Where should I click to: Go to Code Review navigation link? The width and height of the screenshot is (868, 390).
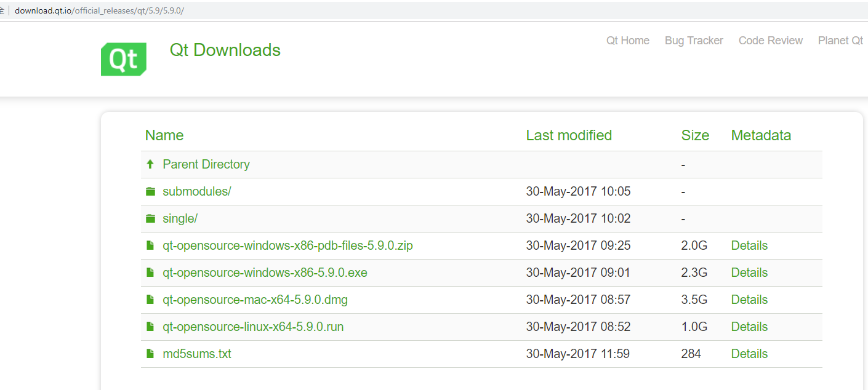point(770,41)
